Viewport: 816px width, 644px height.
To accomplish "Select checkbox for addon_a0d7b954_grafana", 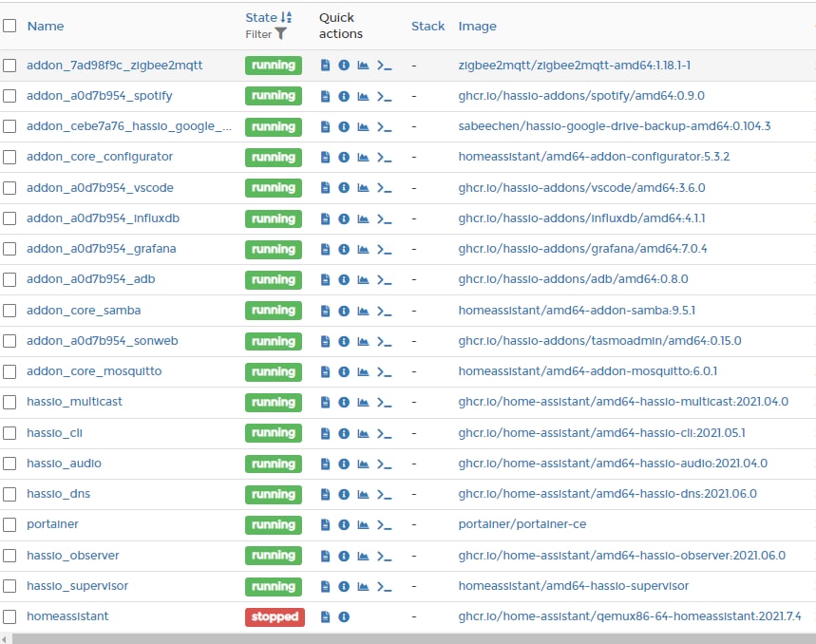I will (x=9, y=249).
